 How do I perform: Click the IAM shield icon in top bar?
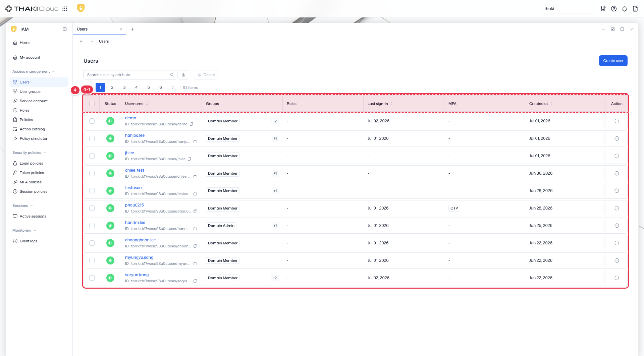click(x=81, y=8)
